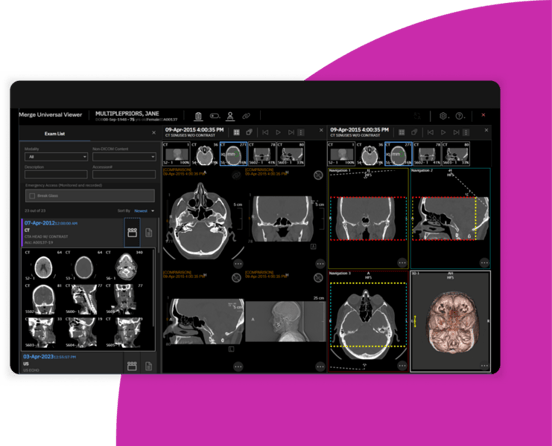Open ellipsis menu on Navigation 2 viewport
This screenshot has height=446, width=552.
click(484, 263)
